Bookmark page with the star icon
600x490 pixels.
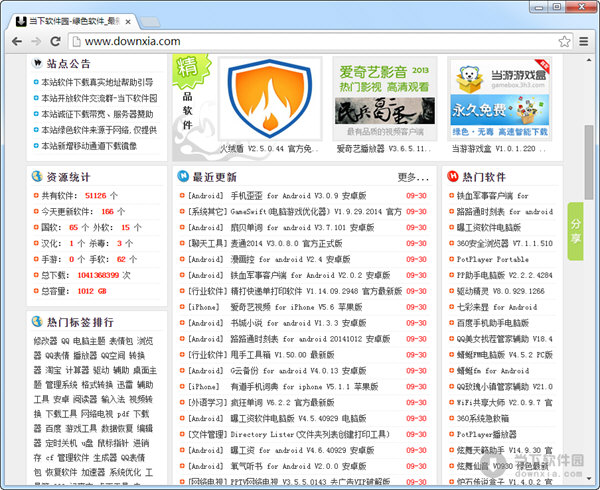coord(564,41)
